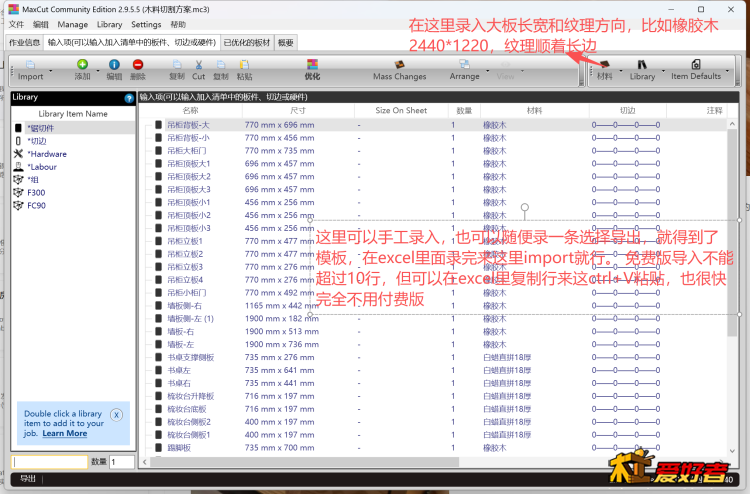Select the 吊柜顶板大2 row name

pyautogui.click(x=188, y=176)
